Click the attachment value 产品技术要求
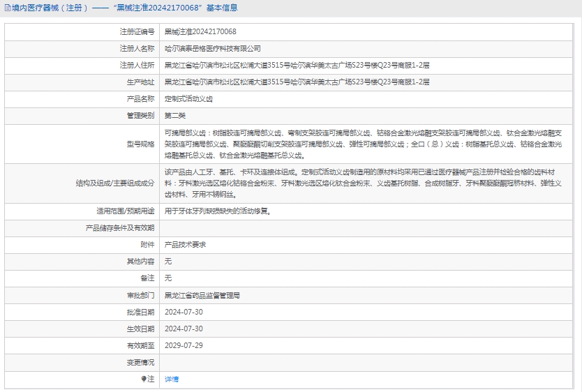This screenshot has height=392, width=582. 185,245
